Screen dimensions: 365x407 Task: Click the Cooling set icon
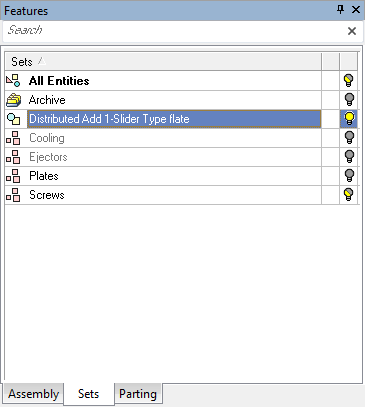coord(13,138)
